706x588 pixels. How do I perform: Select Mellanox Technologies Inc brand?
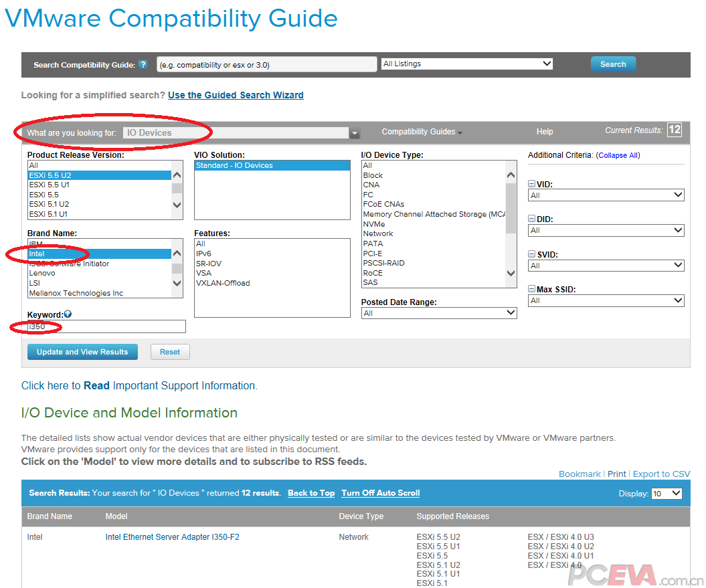pos(100,292)
